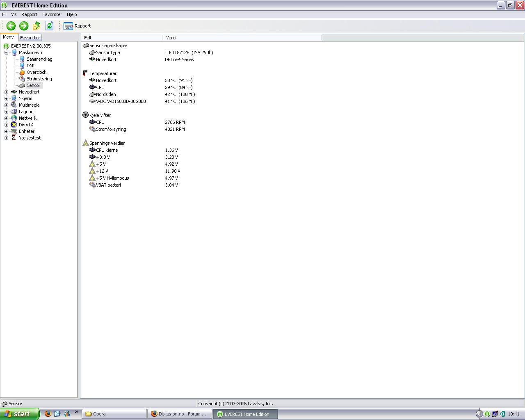
Task: Open the Rapport menu in the menu bar
Action: pos(29,14)
